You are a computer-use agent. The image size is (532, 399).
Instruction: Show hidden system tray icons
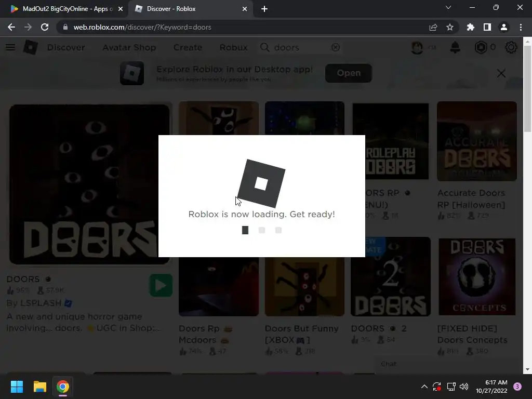pyautogui.click(x=424, y=387)
